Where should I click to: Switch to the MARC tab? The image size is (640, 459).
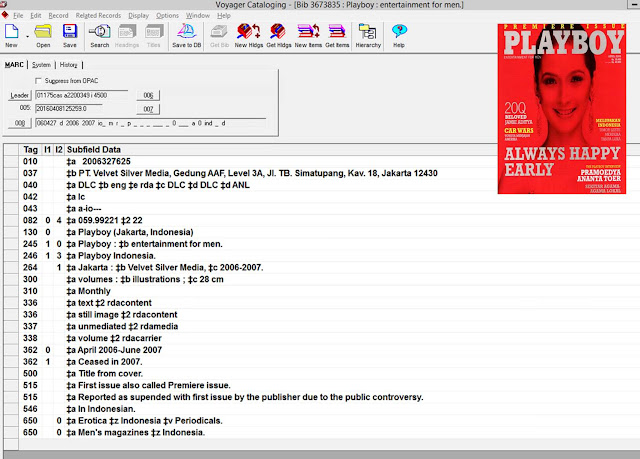[14, 65]
